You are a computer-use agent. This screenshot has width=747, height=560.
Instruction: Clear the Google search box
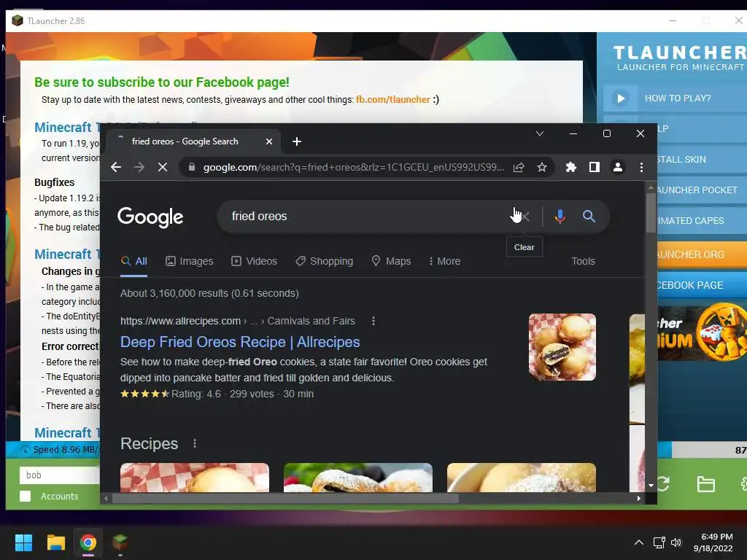pos(525,217)
